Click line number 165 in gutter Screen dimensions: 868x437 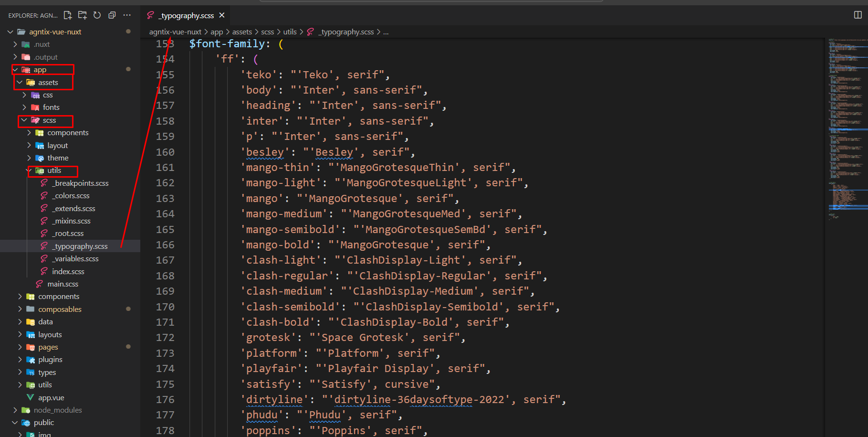click(165, 230)
